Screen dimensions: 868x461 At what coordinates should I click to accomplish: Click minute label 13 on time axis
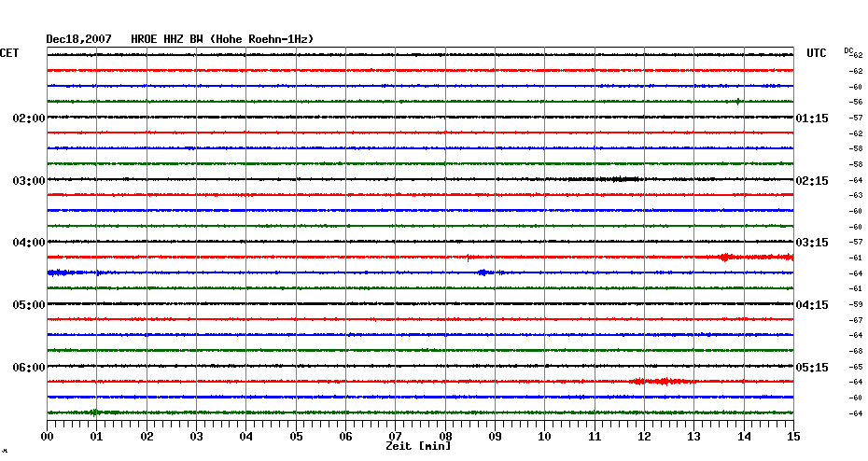pos(693,436)
